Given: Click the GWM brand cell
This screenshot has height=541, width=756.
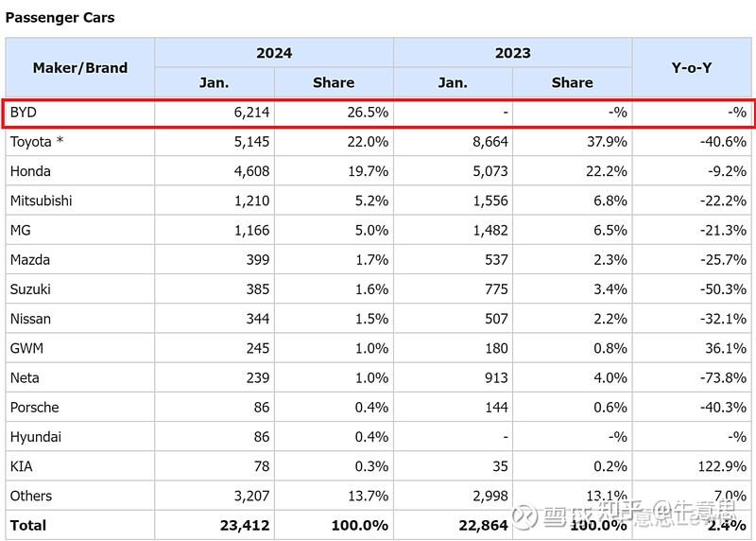Looking at the screenshot, I should pos(80,348).
